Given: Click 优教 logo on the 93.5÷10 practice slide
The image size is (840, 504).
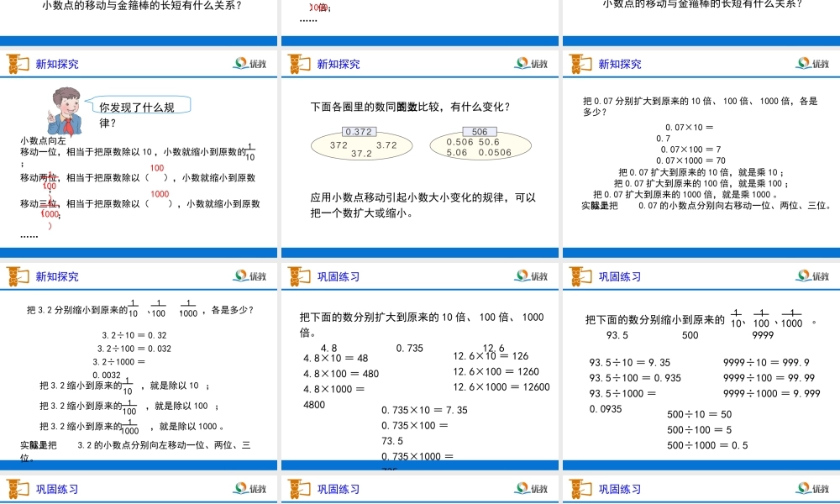Looking at the screenshot, I should (812, 276).
